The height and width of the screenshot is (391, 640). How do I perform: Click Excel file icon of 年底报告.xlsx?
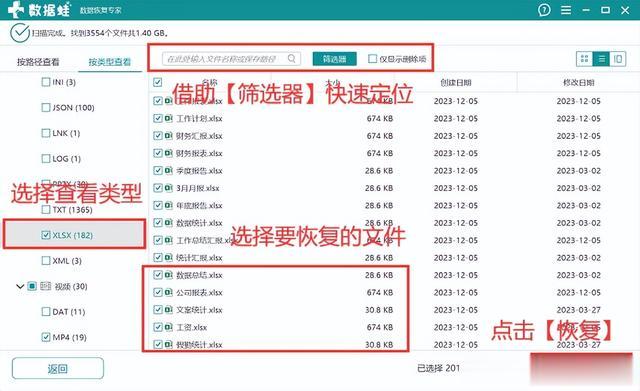[168, 206]
